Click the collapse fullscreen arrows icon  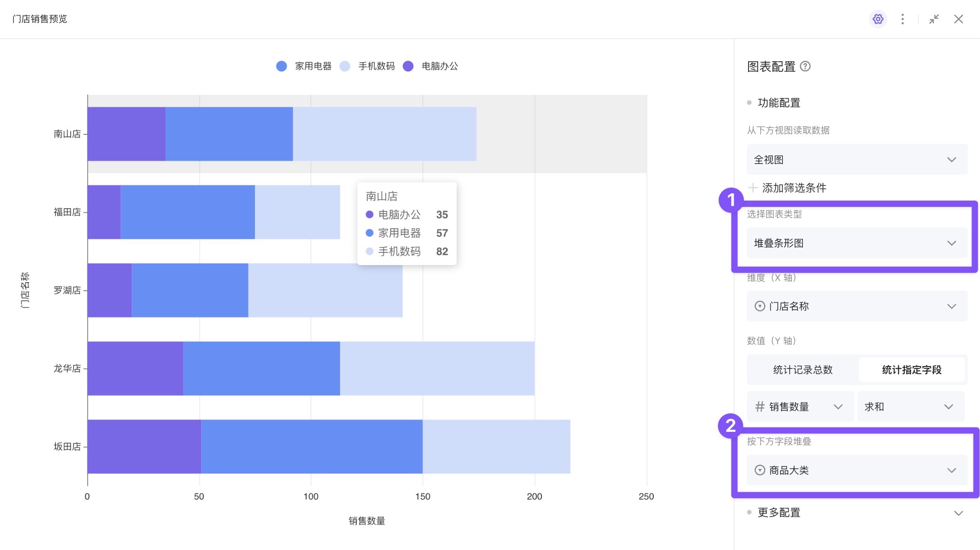coord(934,19)
